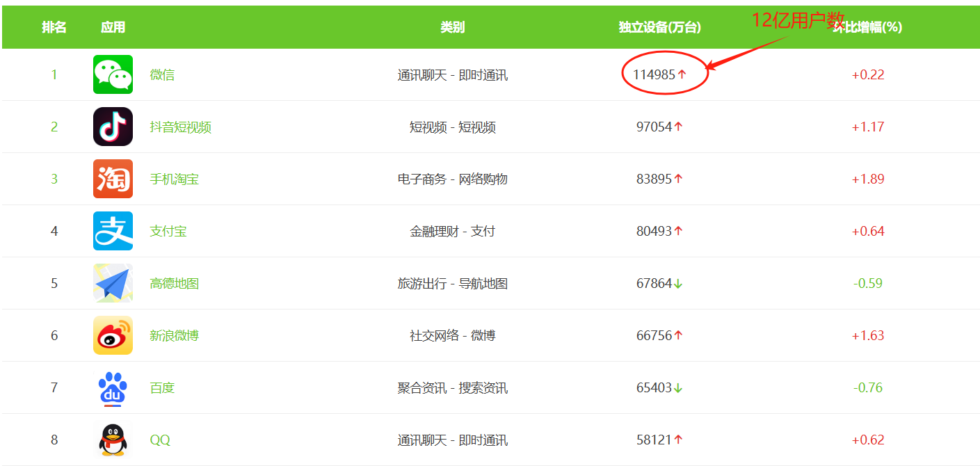
Task: Click the Sina Weibo (新浪微博) app icon
Action: pos(113,335)
